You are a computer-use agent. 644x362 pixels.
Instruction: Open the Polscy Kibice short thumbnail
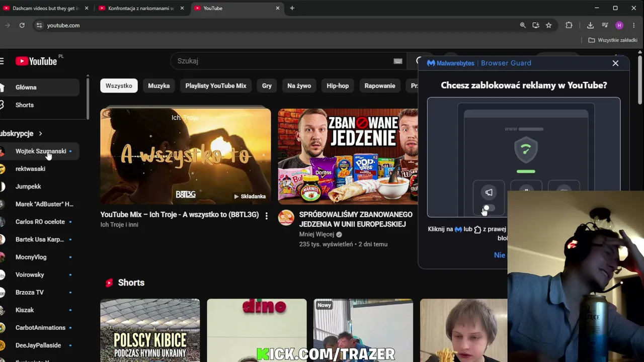(x=150, y=330)
